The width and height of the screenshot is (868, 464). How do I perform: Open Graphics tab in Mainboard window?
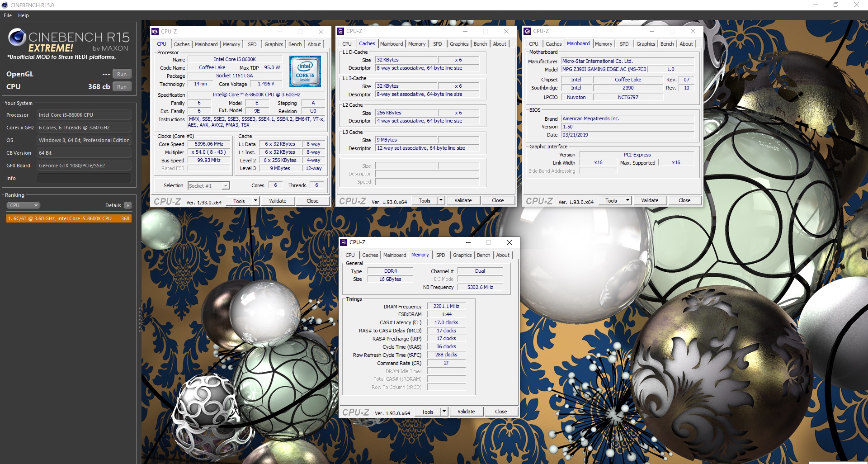click(646, 44)
